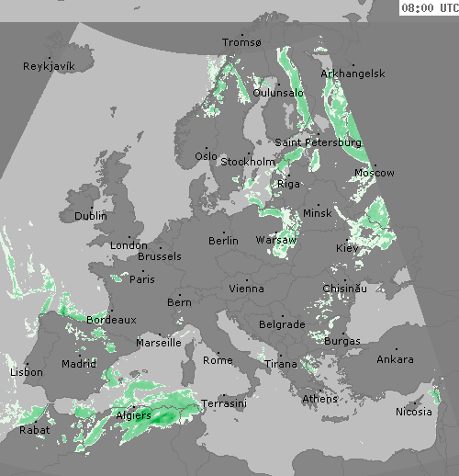The width and height of the screenshot is (459, 476).
Task: Click the Saint Petersburg label
Action: click(318, 142)
